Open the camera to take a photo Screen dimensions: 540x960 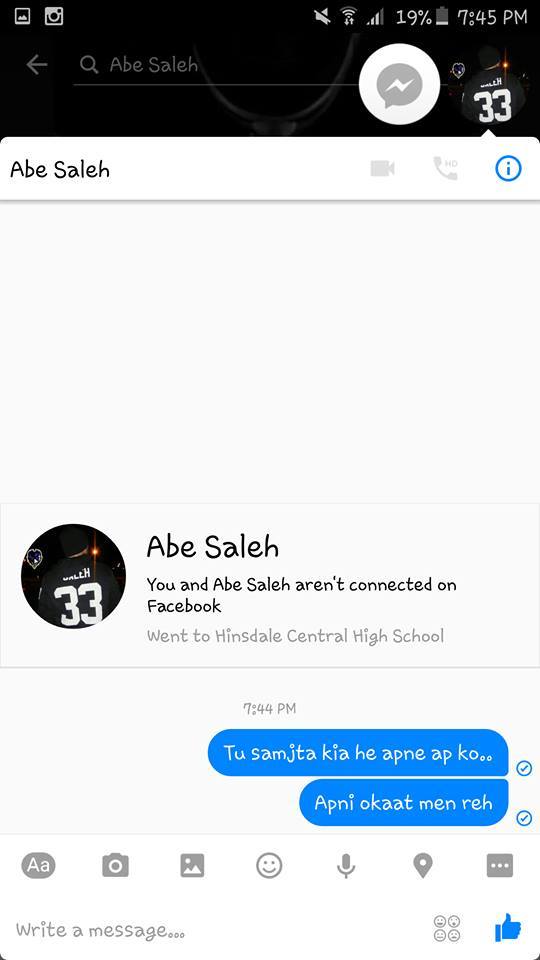click(x=115, y=865)
